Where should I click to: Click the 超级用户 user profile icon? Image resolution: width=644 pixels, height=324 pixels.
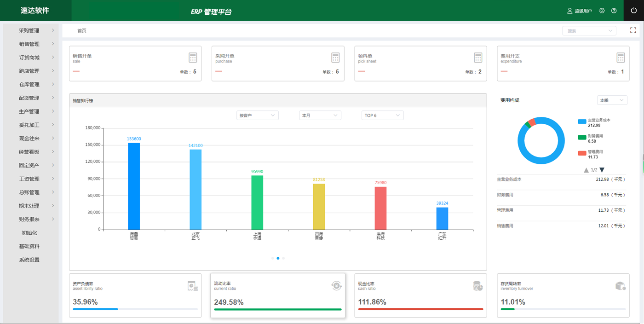pyautogui.click(x=570, y=11)
